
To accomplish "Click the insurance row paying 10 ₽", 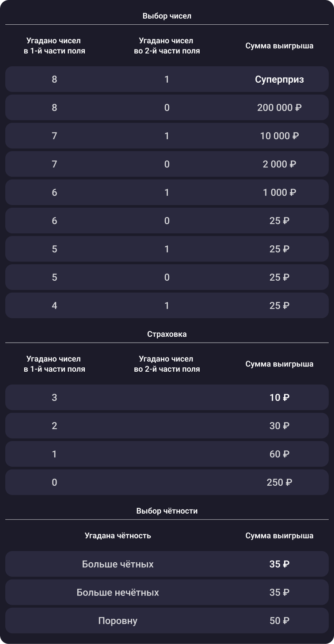I will pos(167,398).
